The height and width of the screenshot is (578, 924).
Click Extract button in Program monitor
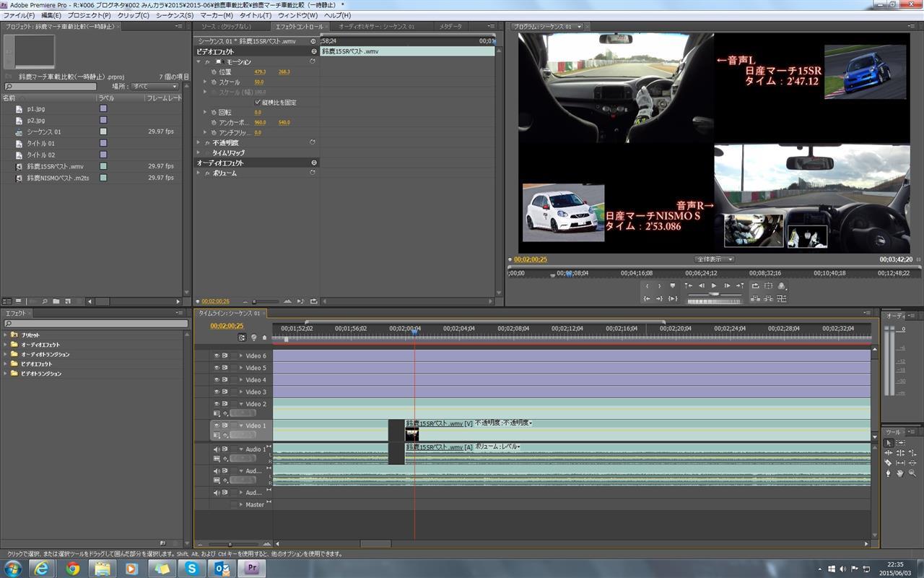pyautogui.click(x=768, y=298)
